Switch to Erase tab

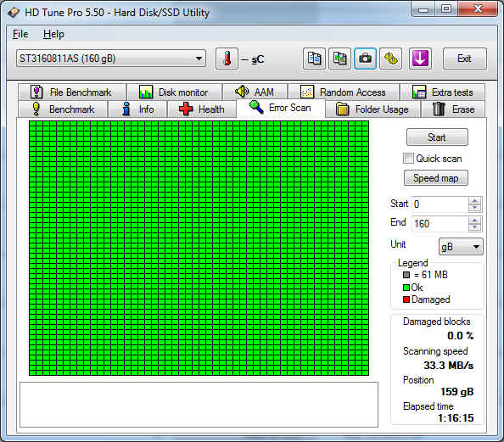point(453,109)
